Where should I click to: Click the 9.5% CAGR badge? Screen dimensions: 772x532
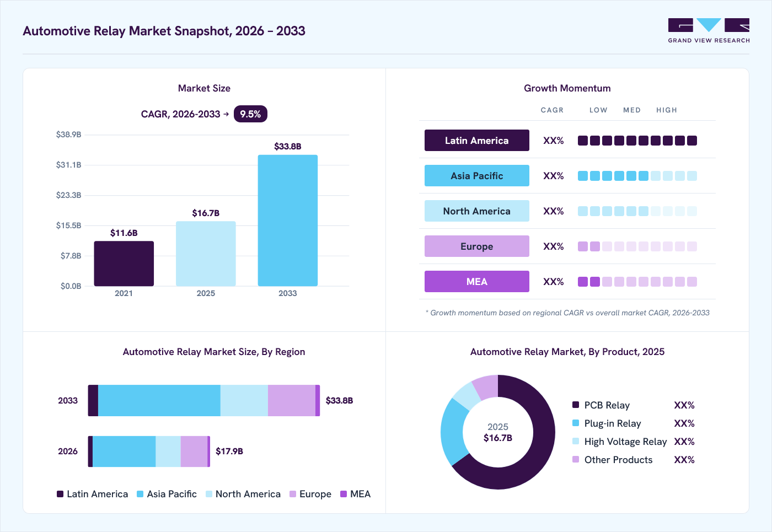click(x=250, y=114)
